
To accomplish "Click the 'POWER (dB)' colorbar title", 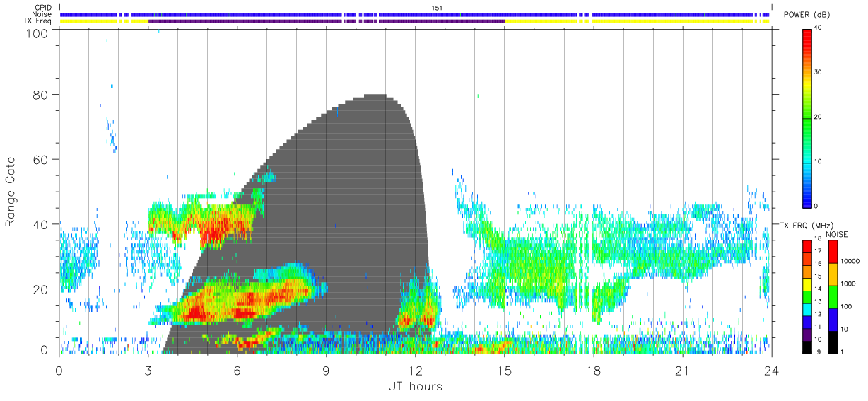I will coord(807,15).
